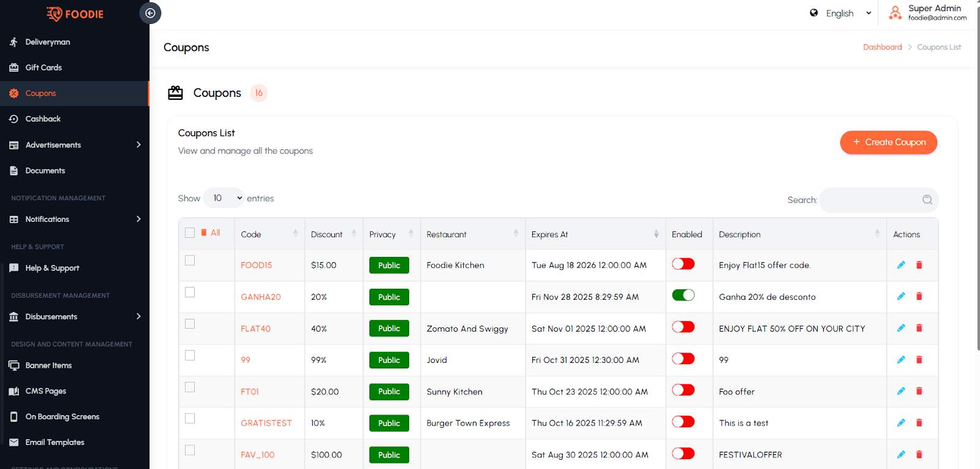Screen dimensions: 980x469
Task: Tick the checkbox for the FLAT40 row
Action: point(190,324)
